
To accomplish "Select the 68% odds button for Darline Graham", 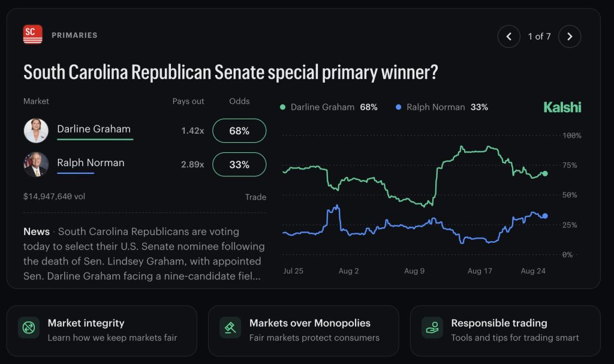I will click(239, 131).
